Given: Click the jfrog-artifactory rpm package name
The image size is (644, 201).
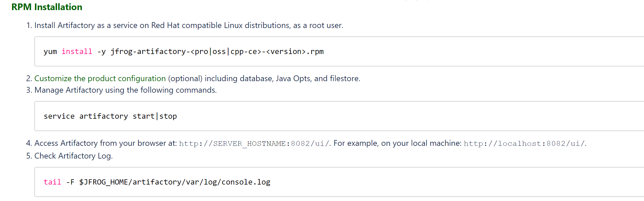Looking at the screenshot, I should coord(217,52).
